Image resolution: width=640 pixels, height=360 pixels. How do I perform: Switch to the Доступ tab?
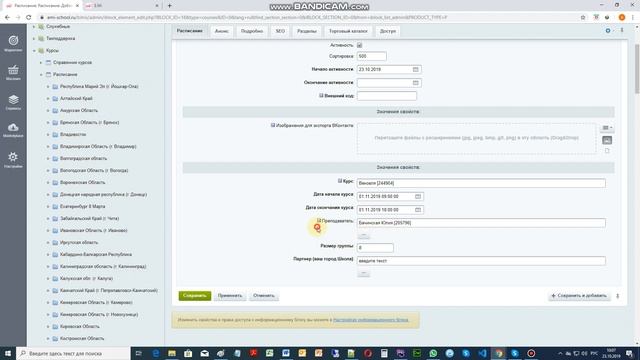tap(388, 31)
